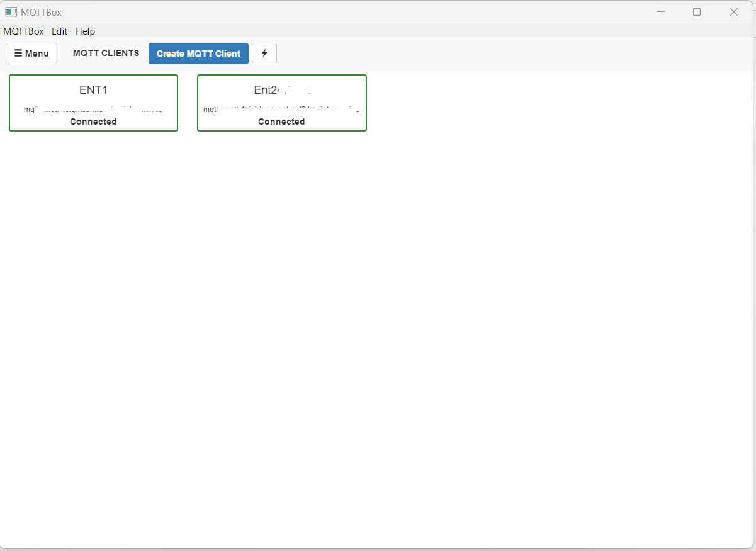
Task: Click the MQTTBox app icon in title bar
Action: [11, 12]
